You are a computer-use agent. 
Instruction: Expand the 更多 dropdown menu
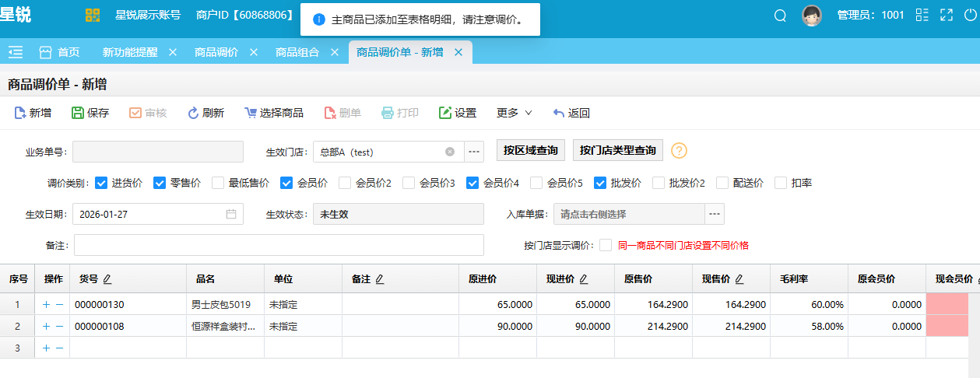click(x=514, y=113)
